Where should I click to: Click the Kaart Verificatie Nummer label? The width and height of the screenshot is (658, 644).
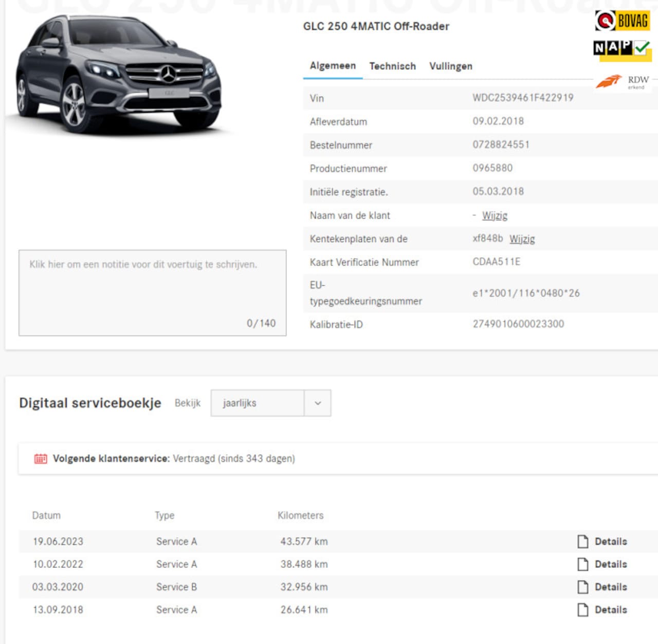pyautogui.click(x=364, y=262)
